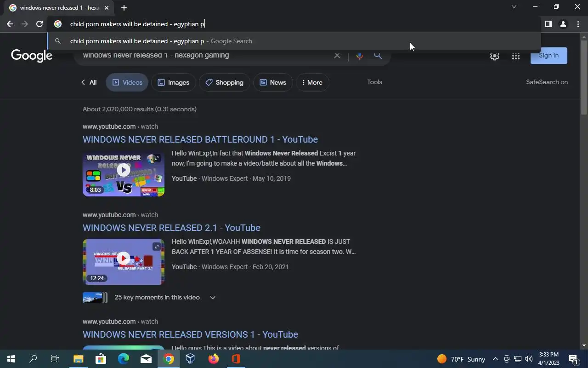Switch to Shopping results
Screen dimensions: 588x368
pos(225,82)
